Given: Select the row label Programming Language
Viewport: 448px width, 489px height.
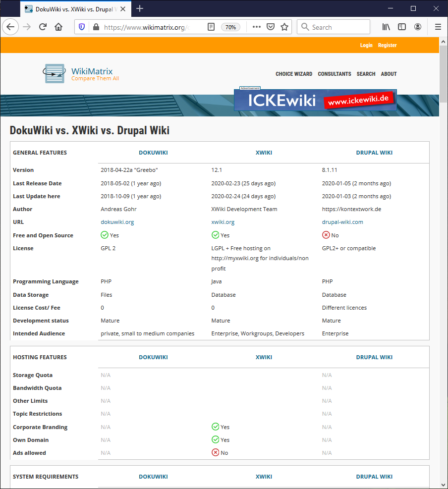Looking at the screenshot, I should tap(46, 281).
